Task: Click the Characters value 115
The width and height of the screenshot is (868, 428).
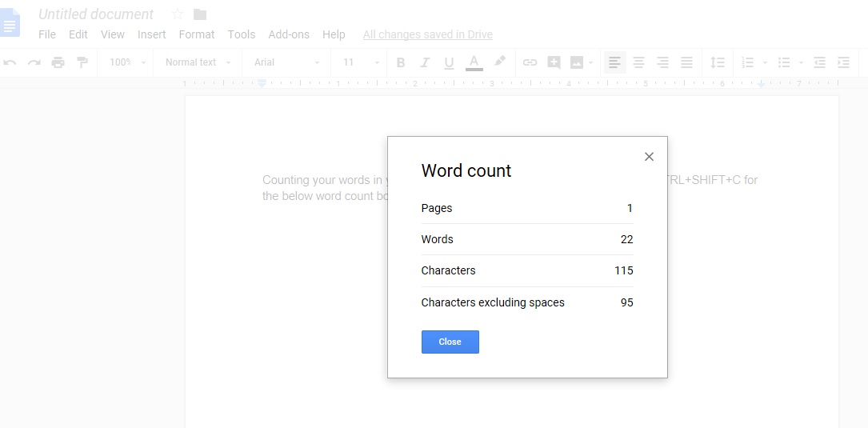Action: click(624, 270)
